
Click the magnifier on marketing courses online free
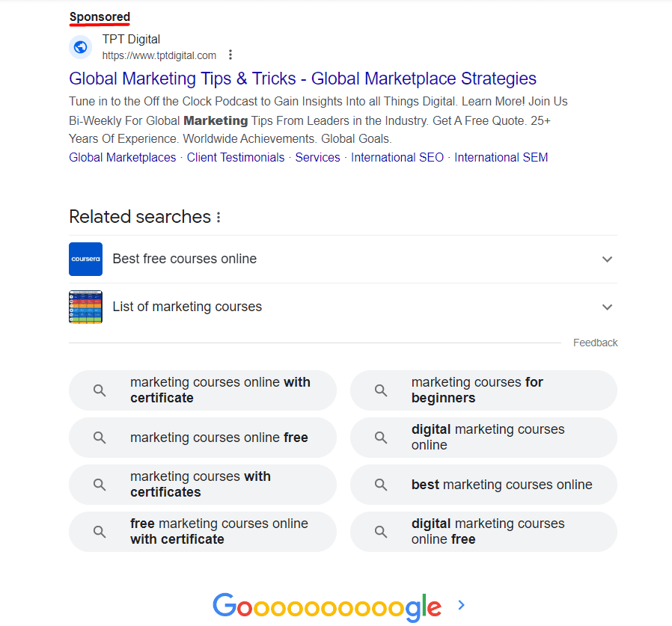click(100, 437)
